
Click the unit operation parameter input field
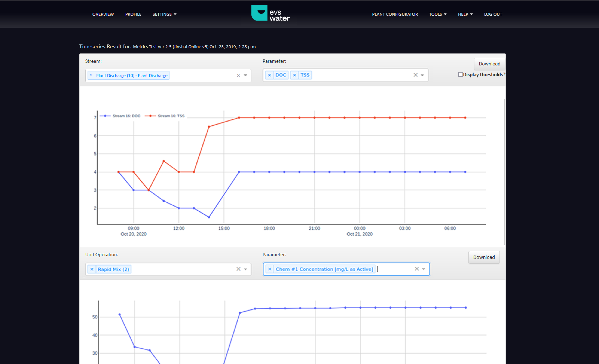point(394,269)
